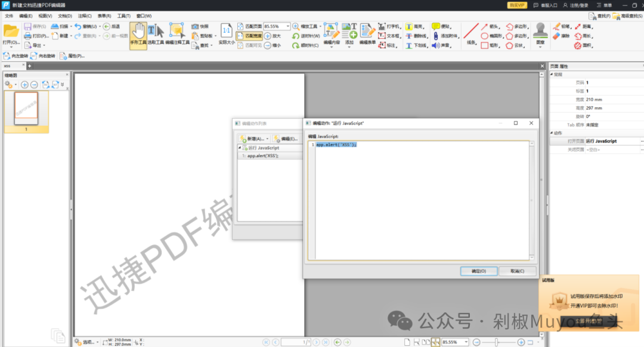Open the zoom percentage dropdown in toolbar
Screen dimensions: 644x347
point(288,26)
